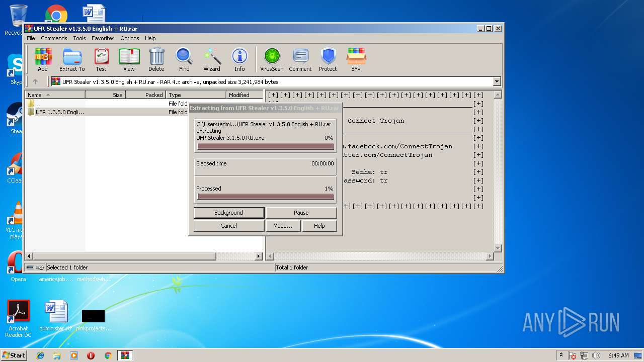Screen dimensions: 644x362
Task: Start VirusScan from toolbar
Action: click(x=272, y=60)
